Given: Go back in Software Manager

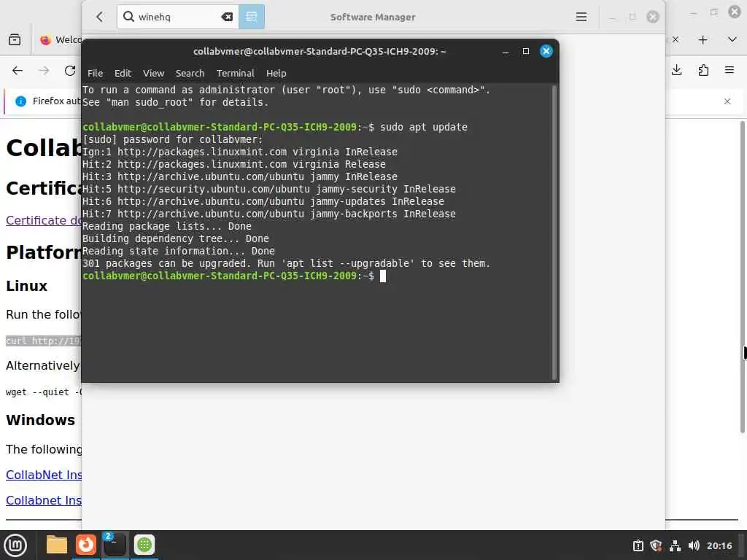Looking at the screenshot, I should pyautogui.click(x=99, y=17).
